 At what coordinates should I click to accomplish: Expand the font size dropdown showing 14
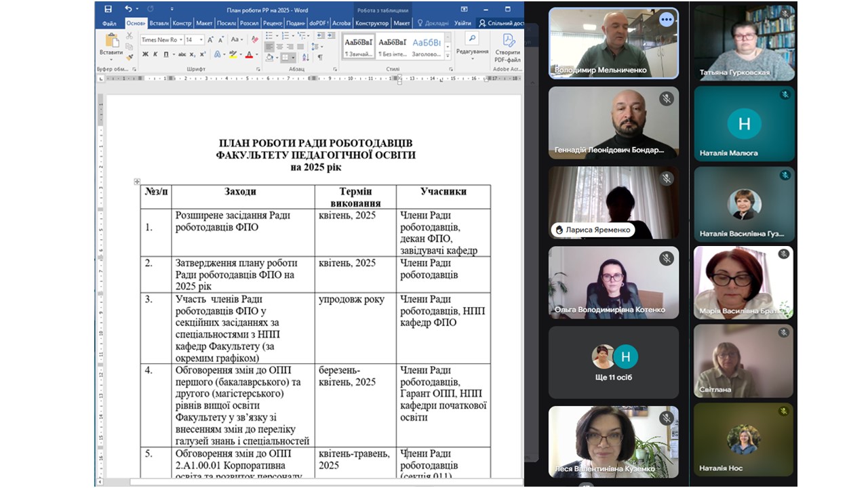(x=201, y=40)
